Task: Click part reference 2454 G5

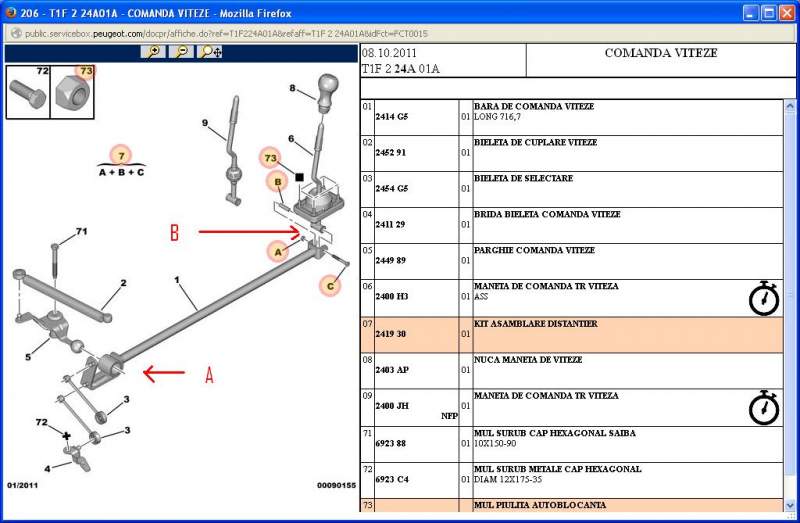Action: (x=391, y=188)
